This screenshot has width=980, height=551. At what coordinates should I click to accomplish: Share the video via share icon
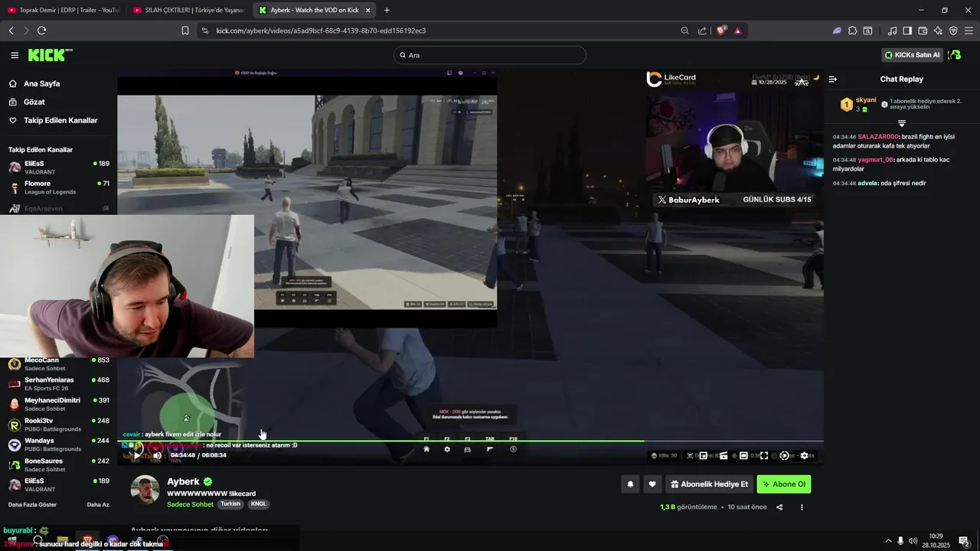(x=779, y=507)
